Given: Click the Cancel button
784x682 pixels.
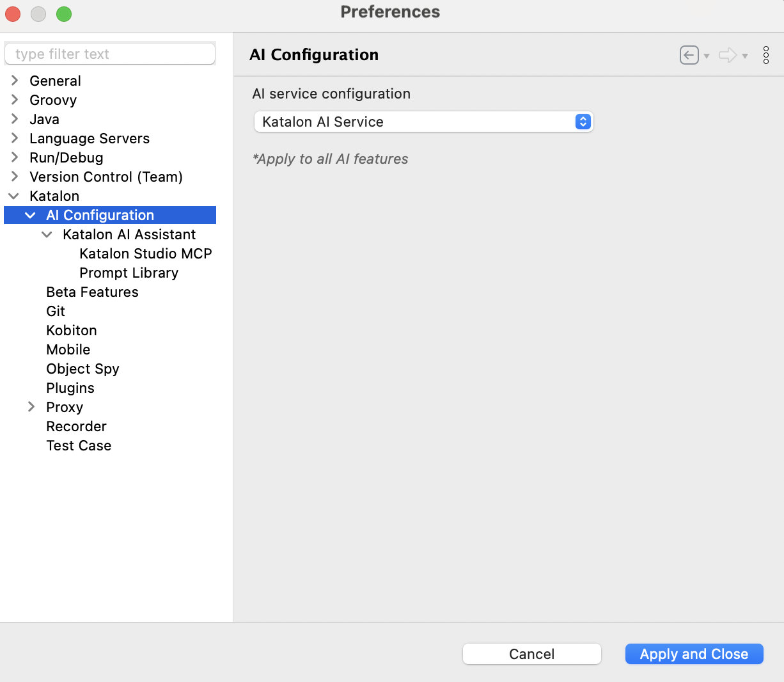Looking at the screenshot, I should coord(531,654).
